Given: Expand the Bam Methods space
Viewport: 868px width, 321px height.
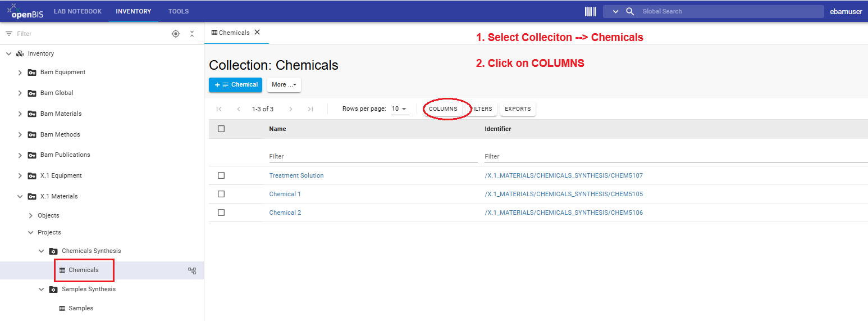Looking at the screenshot, I should [x=20, y=134].
